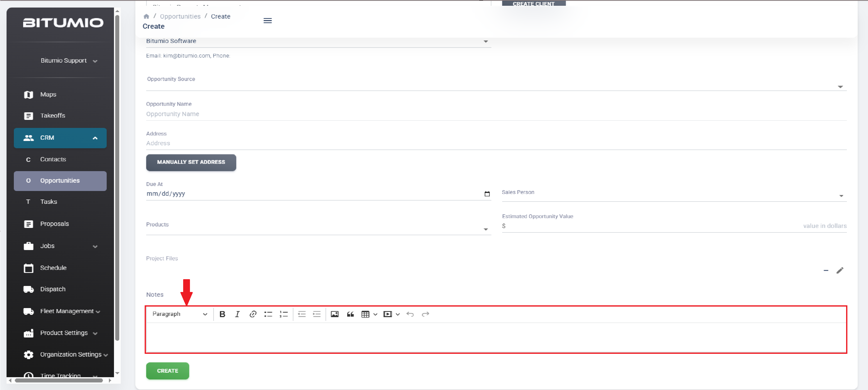Insert a link in Notes editor
This screenshot has height=390, width=868.
tap(253, 314)
